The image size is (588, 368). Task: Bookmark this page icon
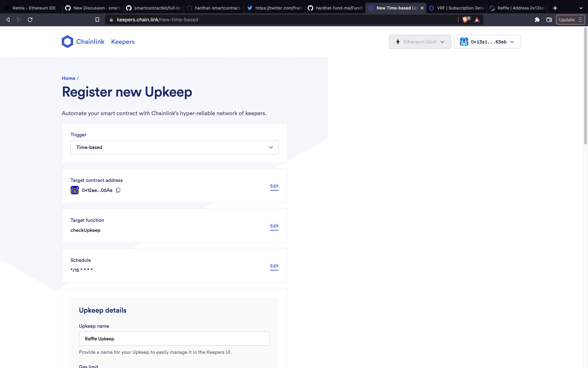(97, 20)
